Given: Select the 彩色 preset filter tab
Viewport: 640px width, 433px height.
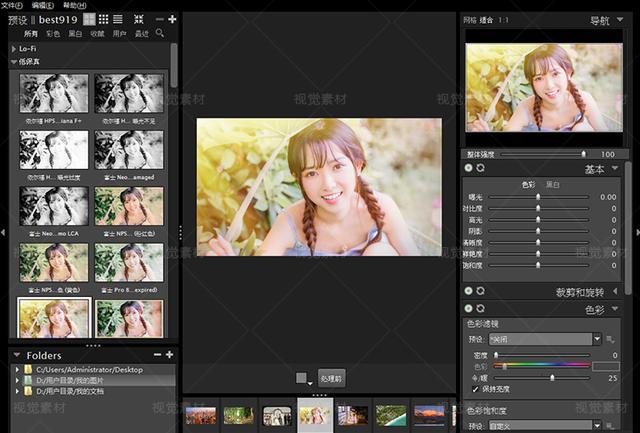Looking at the screenshot, I should pyautogui.click(x=53, y=34).
